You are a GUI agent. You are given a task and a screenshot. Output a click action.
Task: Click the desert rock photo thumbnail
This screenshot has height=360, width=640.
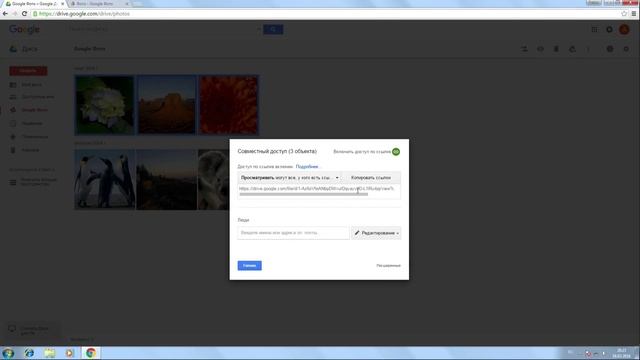(x=167, y=105)
